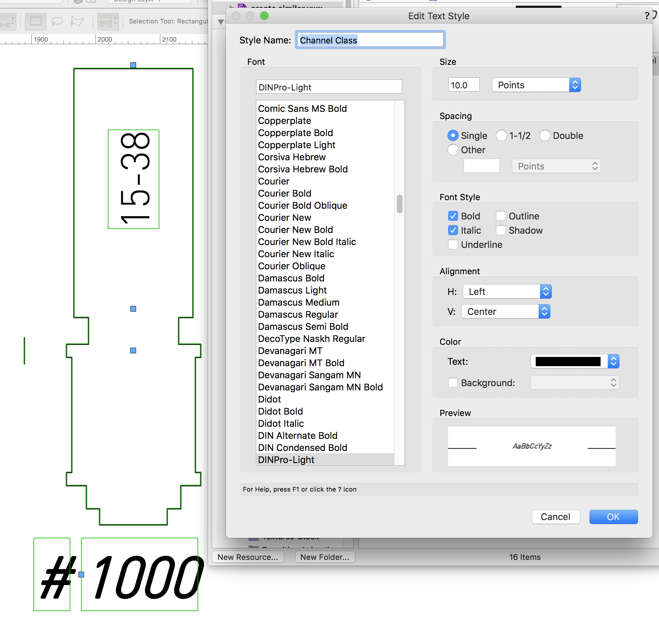Click the blue handle atop the channel shape
The width and height of the screenshot is (659, 644).
[x=133, y=65]
